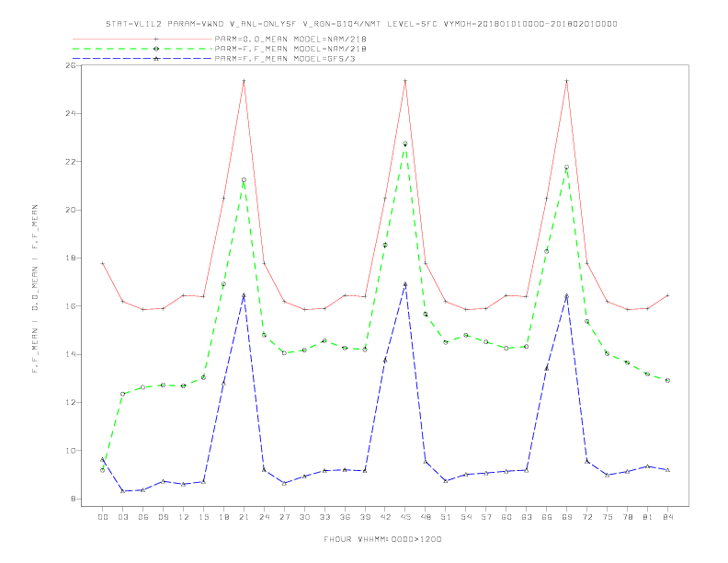Click green circle peak marker at hour 45
Image resolution: width=728 pixels, height=563 pixels.
coord(404,144)
